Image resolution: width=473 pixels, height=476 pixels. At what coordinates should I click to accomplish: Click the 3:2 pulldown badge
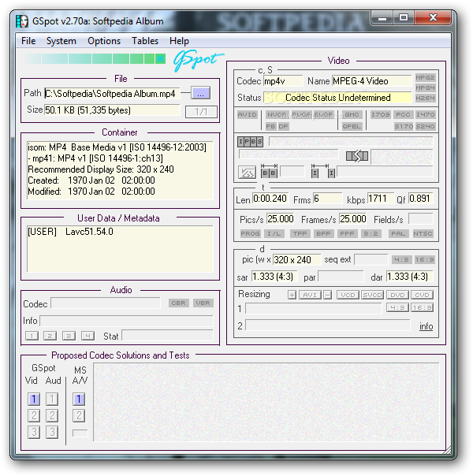point(371,234)
